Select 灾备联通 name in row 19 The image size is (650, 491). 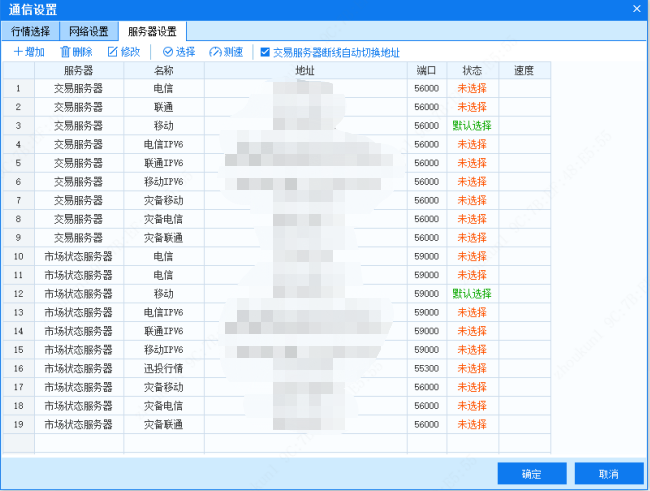point(164,424)
